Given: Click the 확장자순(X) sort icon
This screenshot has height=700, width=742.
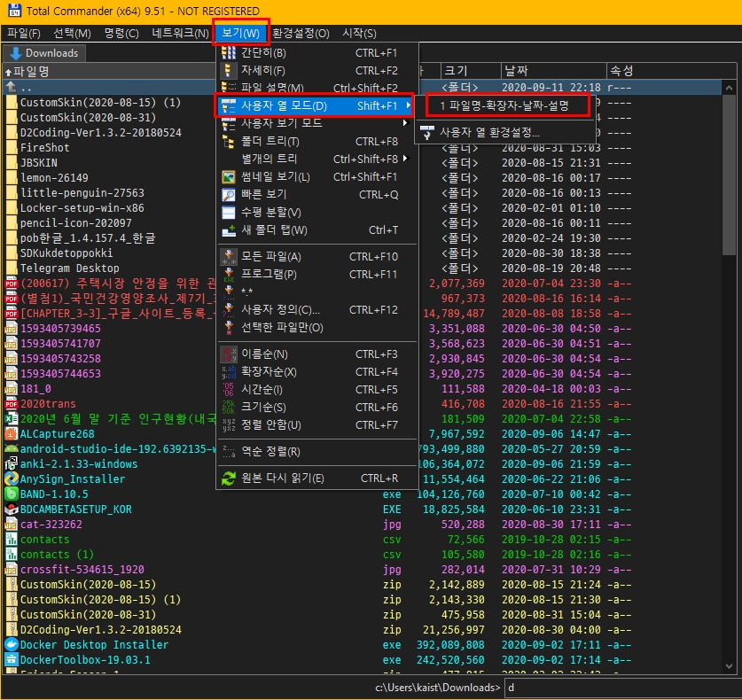Looking at the screenshot, I should (x=229, y=372).
